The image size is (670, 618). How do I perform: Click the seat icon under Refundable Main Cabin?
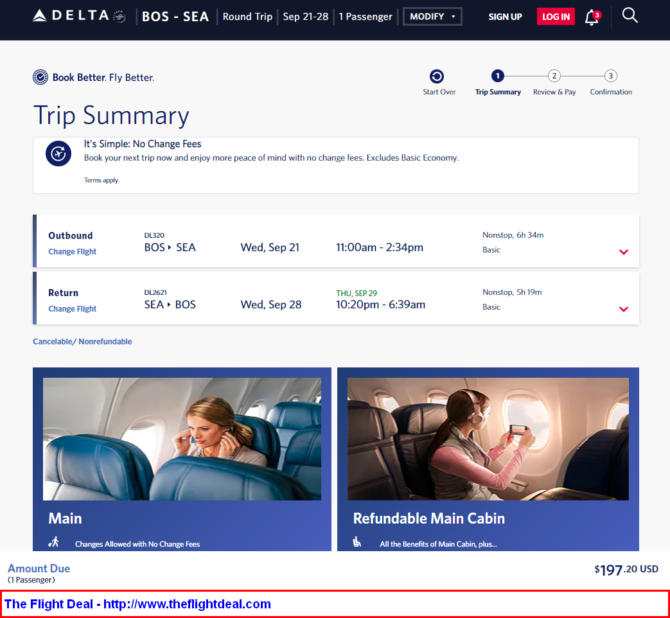[x=357, y=542]
